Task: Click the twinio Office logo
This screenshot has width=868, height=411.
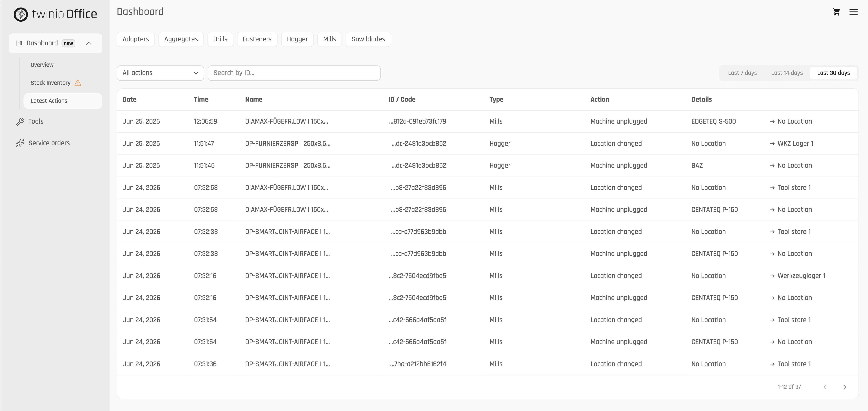Action: click(55, 14)
